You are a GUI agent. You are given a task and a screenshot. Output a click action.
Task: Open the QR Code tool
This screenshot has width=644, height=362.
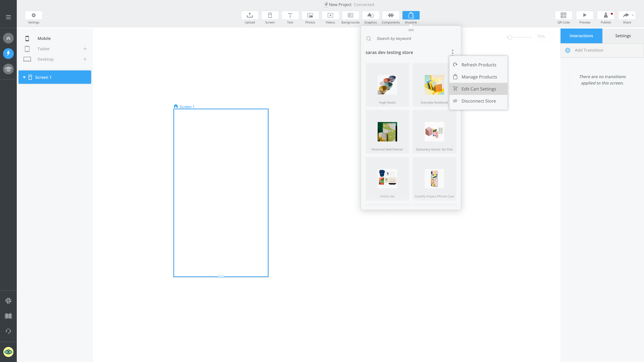pos(563,15)
